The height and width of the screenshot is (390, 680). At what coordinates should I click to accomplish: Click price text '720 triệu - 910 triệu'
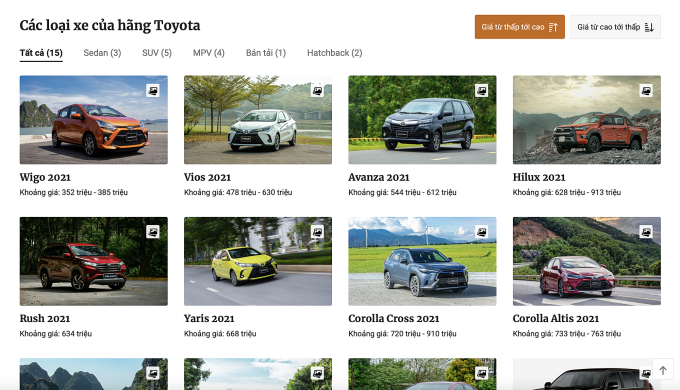click(423, 334)
